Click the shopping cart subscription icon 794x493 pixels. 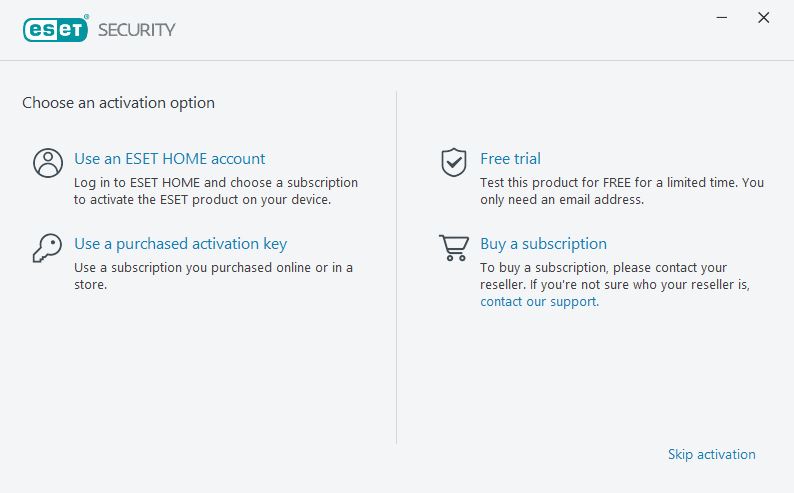pyautogui.click(x=454, y=248)
